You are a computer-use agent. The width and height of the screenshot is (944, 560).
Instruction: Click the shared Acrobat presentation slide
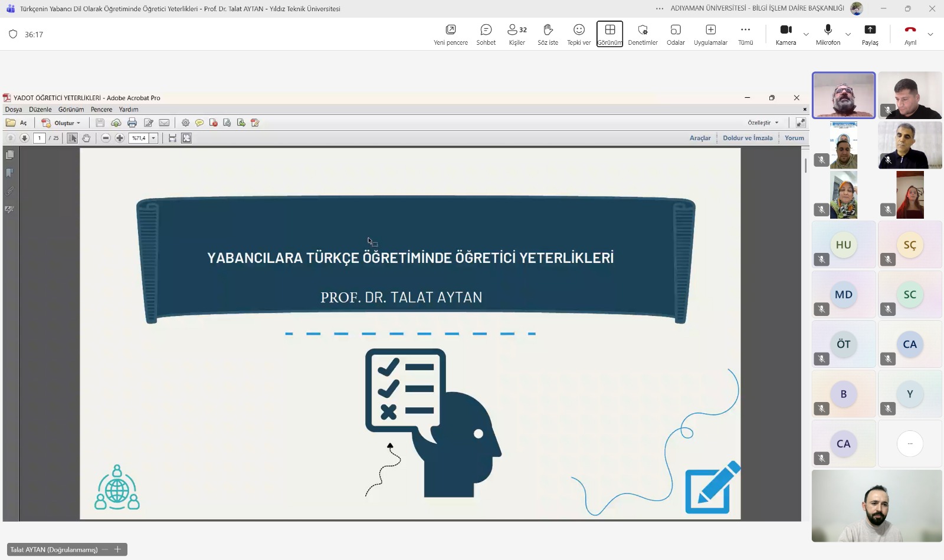[410, 334]
